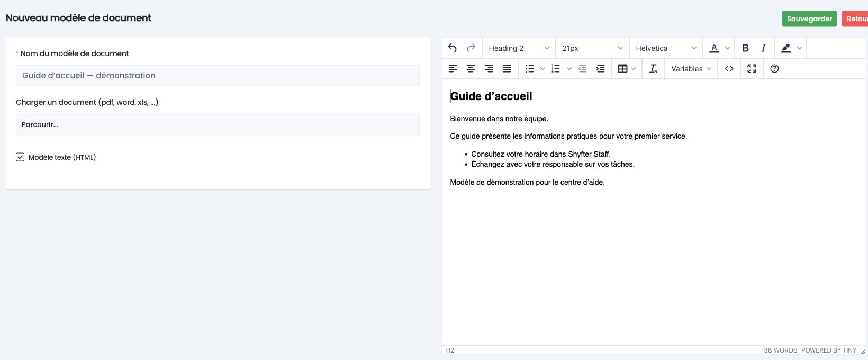Click the 36 WORDS counter
Image resolution: width=868 pixels, height=360 pixels.
[x=780, y=350]
